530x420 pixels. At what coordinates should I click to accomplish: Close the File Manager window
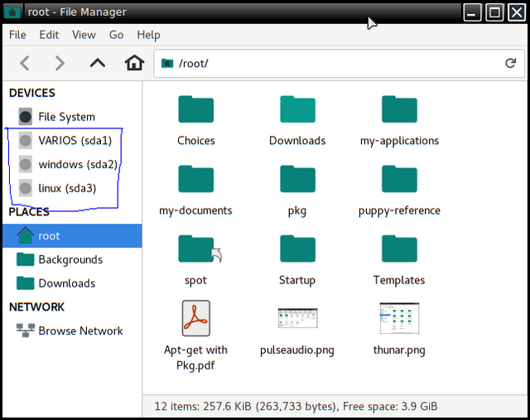click(x=517, y=12)
